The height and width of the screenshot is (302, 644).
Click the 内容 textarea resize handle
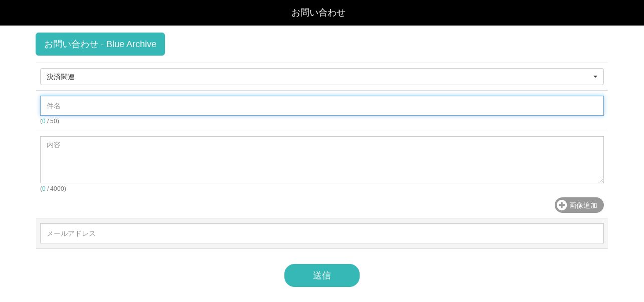pos(600,180)
